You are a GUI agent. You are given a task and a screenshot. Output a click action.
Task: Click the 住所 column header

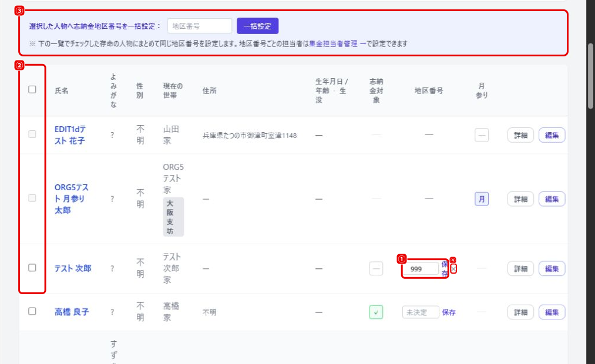(210, 90)
